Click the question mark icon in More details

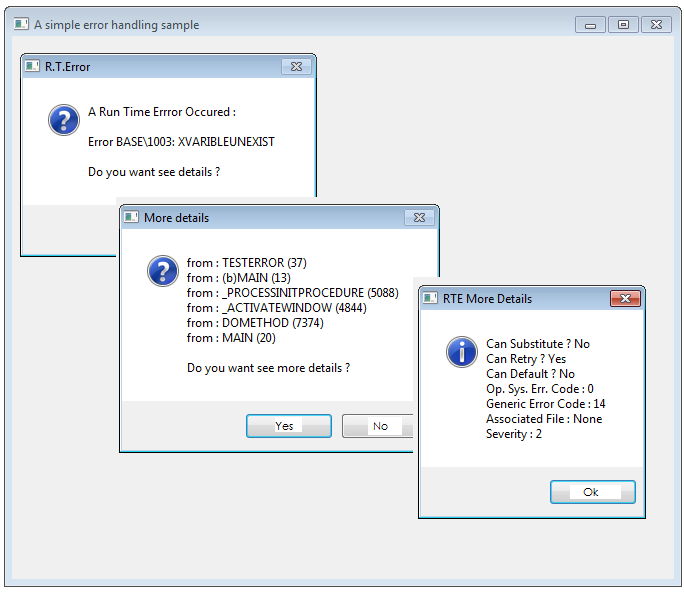tap(163, 271)
